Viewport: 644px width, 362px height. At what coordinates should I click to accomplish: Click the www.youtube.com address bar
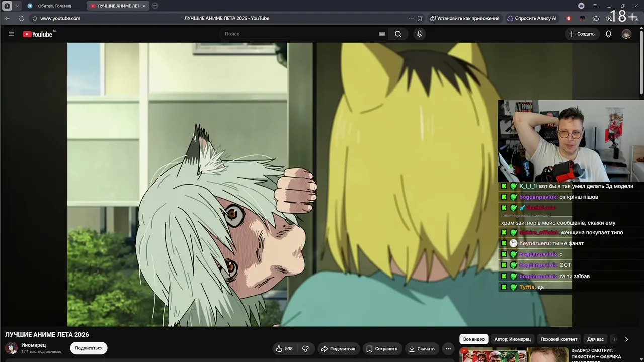click(x=60, y=18)
